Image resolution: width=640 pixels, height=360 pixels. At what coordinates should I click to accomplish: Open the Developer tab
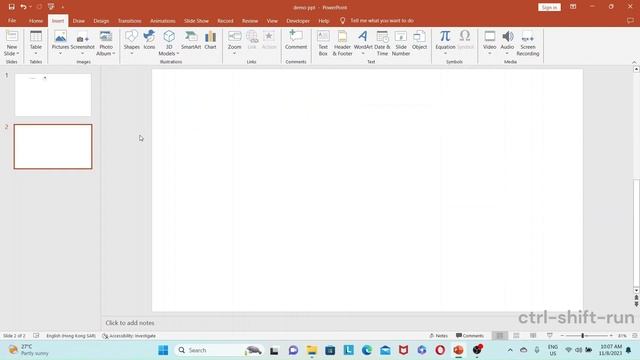tap(298, 20)
